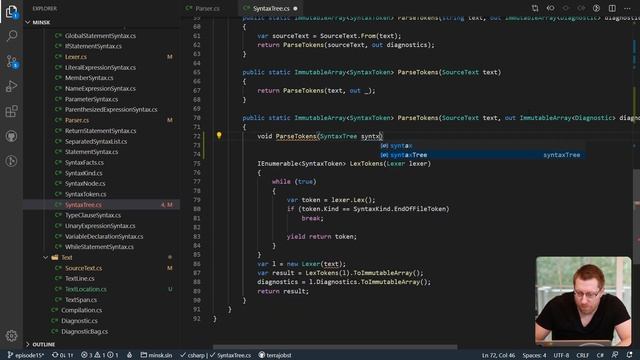The width and height of the screenshot is (640, 360).
Task: Open GlobalStatementSyntax.cs file
Action: (x=100, y=36)
